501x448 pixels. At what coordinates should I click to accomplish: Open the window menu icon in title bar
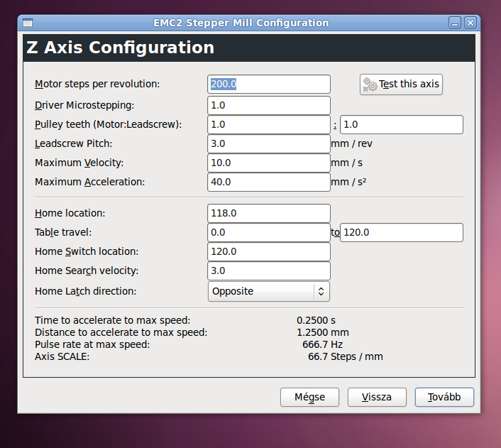[x=28, y=23]
